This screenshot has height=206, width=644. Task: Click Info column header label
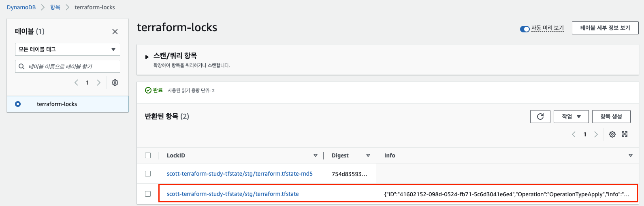pos(390,155)
